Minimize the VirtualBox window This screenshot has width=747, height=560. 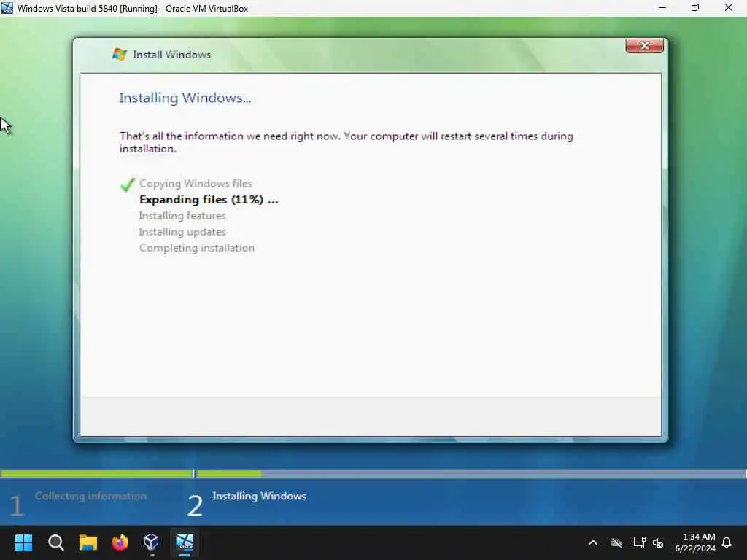662,7
